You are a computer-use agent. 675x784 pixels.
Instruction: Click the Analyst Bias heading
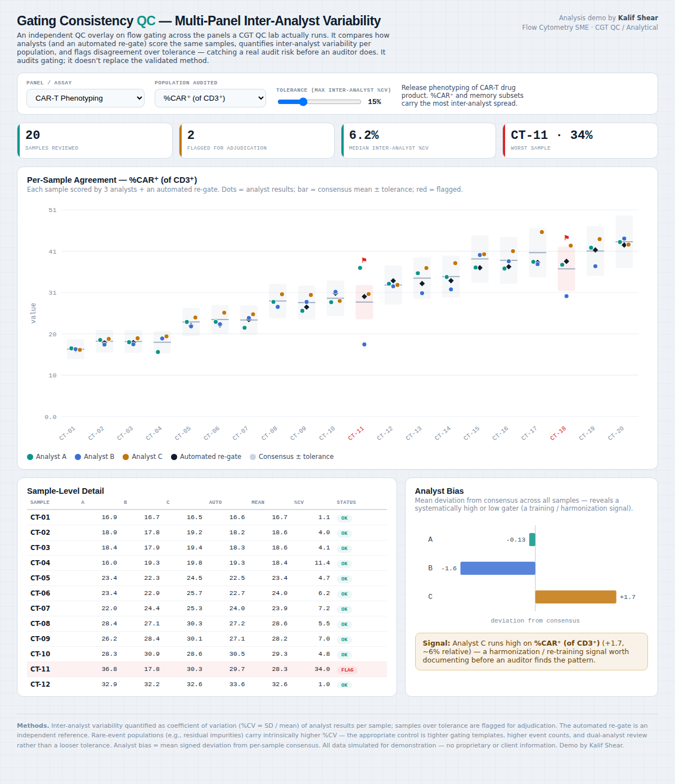pos(439,491)
